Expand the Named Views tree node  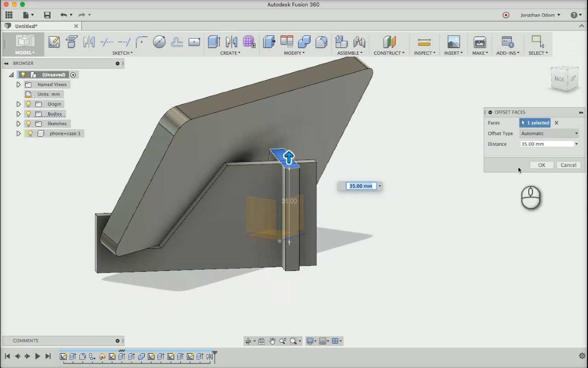[18, 85]
